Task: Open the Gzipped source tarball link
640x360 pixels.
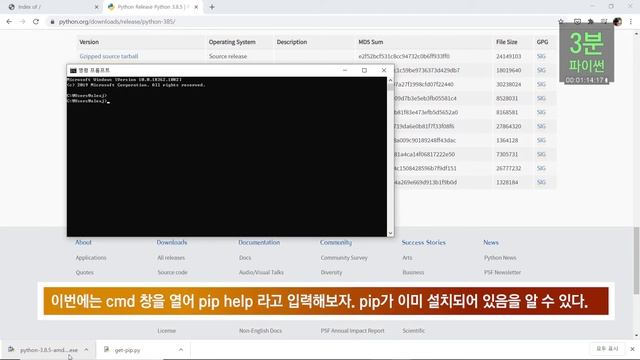Action: (x=109, y=56)
